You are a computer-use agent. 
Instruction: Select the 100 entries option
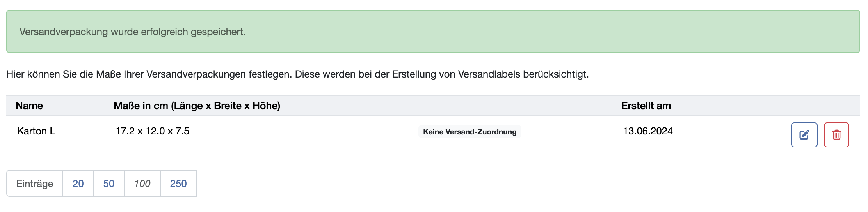pos(142,184)
